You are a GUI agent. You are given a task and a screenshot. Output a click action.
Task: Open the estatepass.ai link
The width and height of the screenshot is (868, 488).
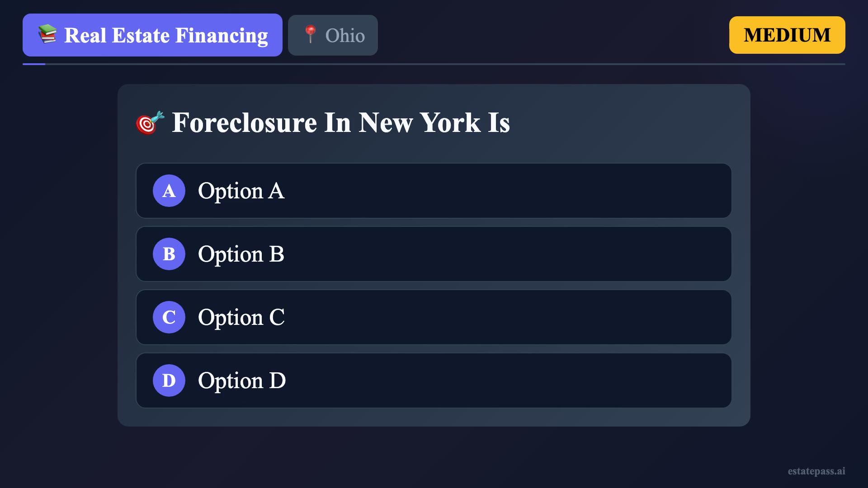(816, 471)
